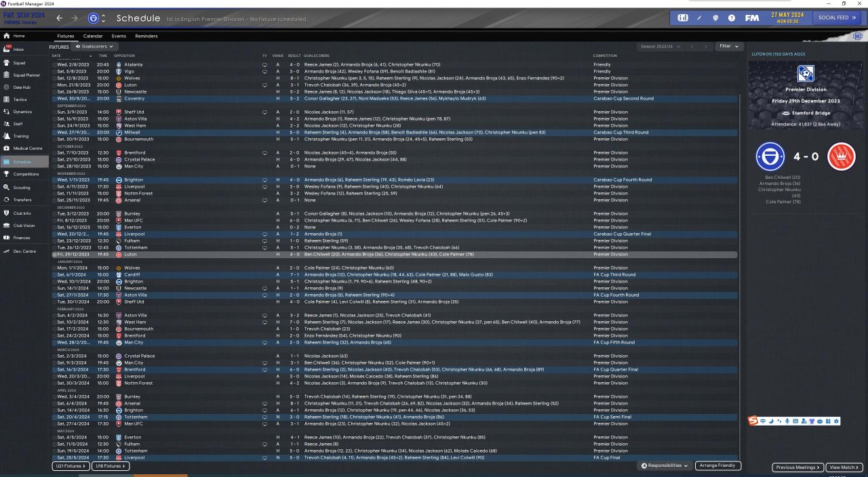This screenshot has height=477, width=868.
Task: Switch to the Reminders tab
Action: pyautogui.click(x=146, y=36)
